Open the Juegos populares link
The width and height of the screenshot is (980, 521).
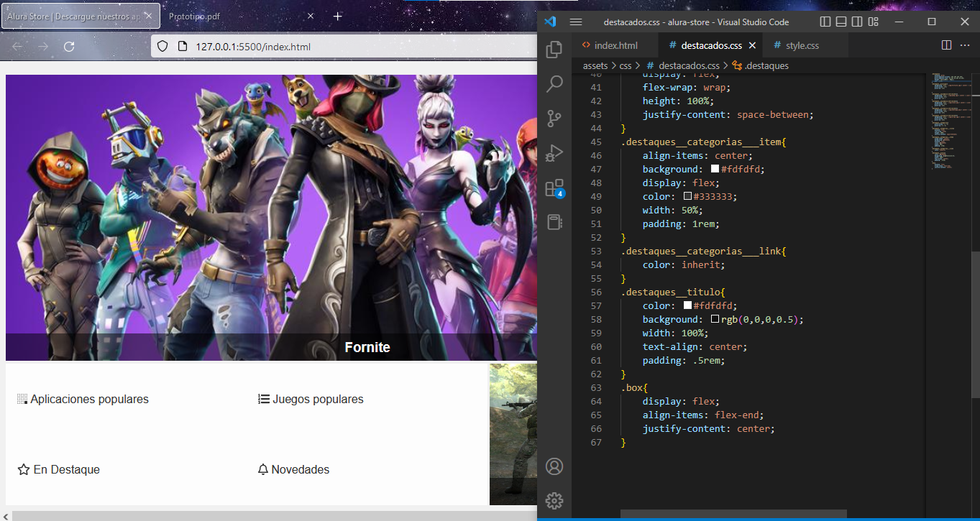coord(311,399)
